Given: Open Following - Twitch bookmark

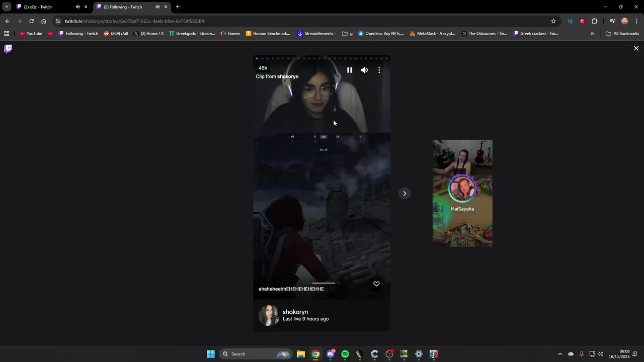Looking at the screenshot, I should tap(78, 34).
